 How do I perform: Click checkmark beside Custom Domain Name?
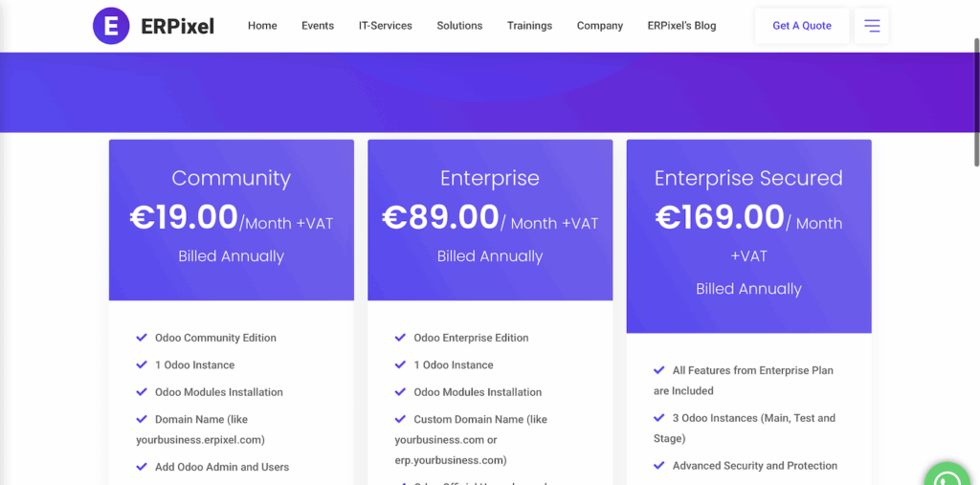[x=400, y=419]
